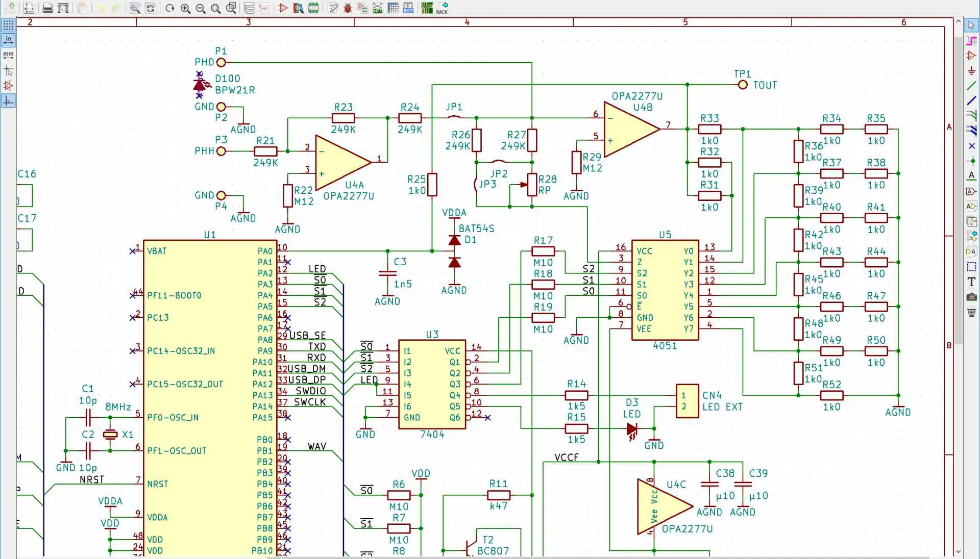Launch PCB layout editor icon
Image resolution: width=980 pixels, height=559 pixels.
427,8
